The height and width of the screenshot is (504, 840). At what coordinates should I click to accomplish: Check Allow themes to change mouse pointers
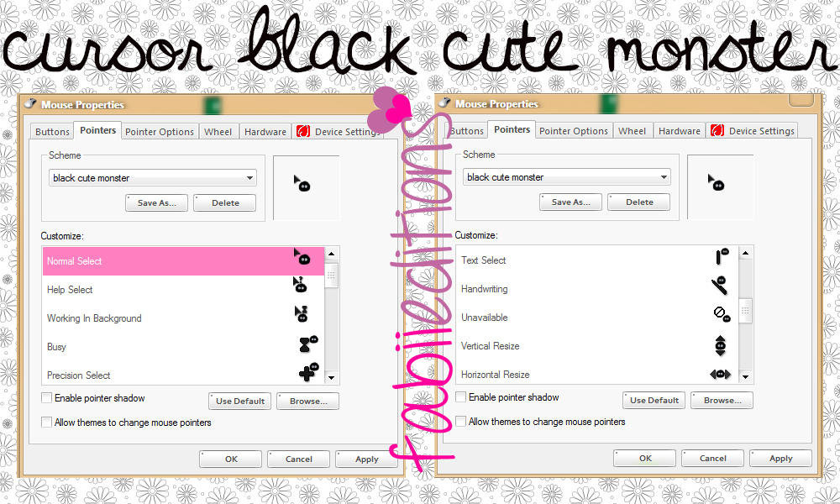46,422
